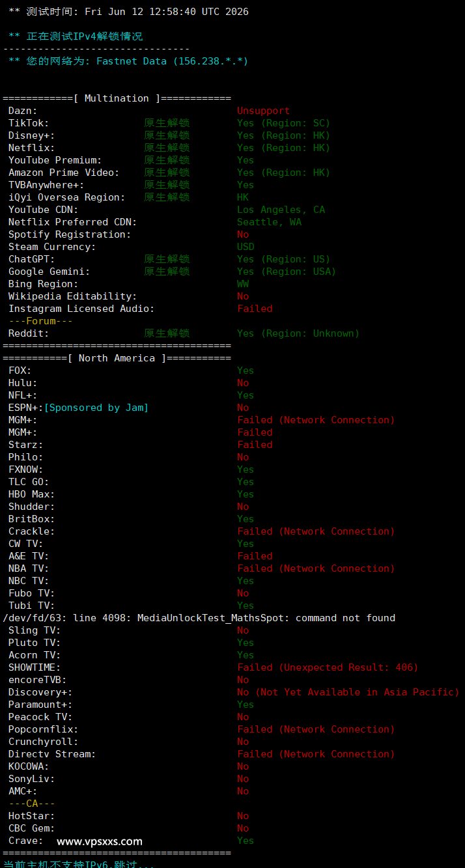Click the 'HBO Max:' label
Screen dimensions: 465x868
pyautogui.click(x=31, y=494)
